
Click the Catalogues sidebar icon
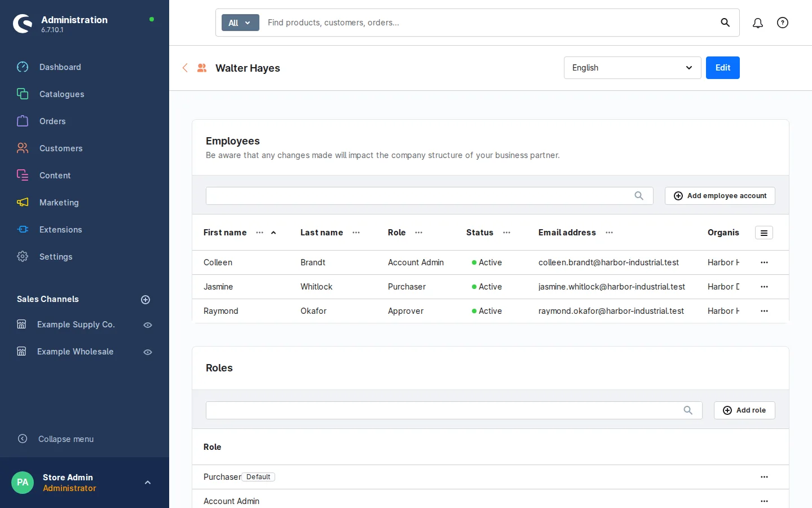23,94
